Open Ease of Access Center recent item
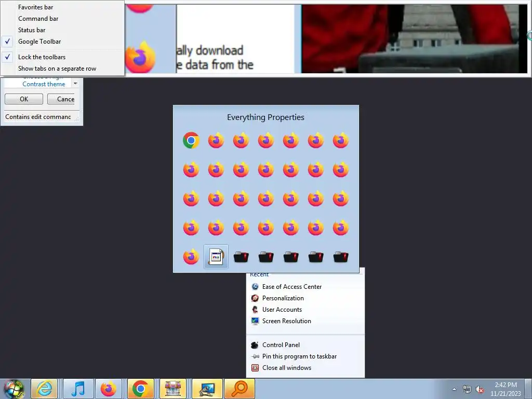 coord(305,287)
